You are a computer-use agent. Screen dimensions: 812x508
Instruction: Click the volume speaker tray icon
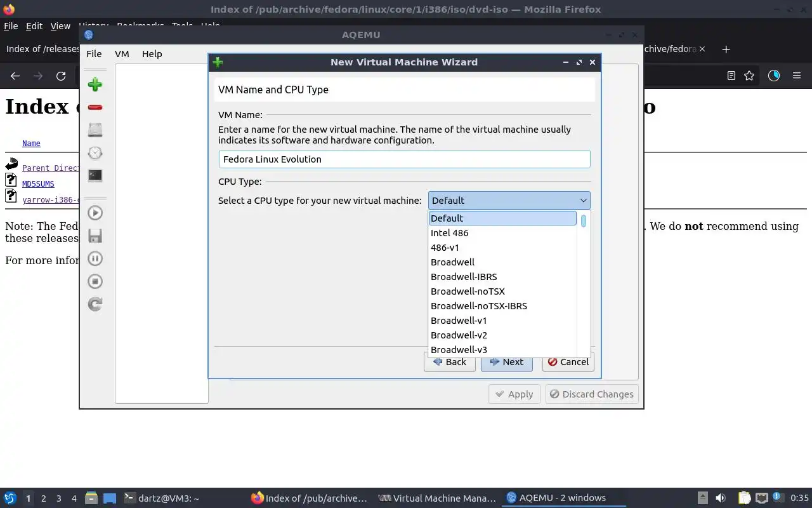[x=721, y=498]
